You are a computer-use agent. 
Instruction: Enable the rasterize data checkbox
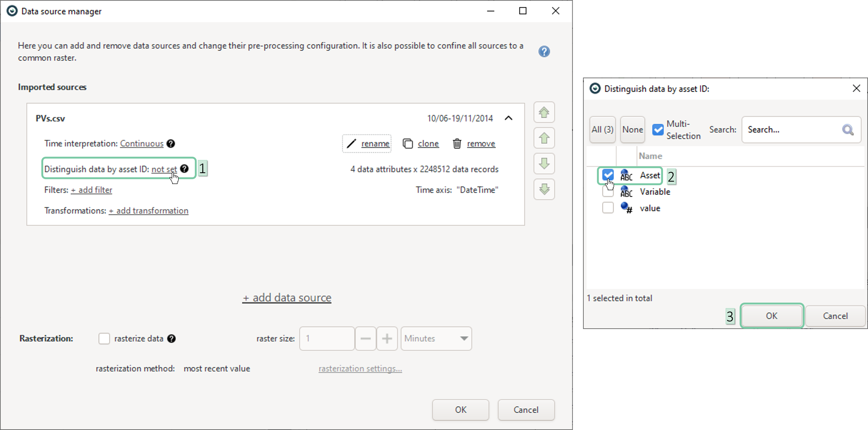tap(104, 339)
